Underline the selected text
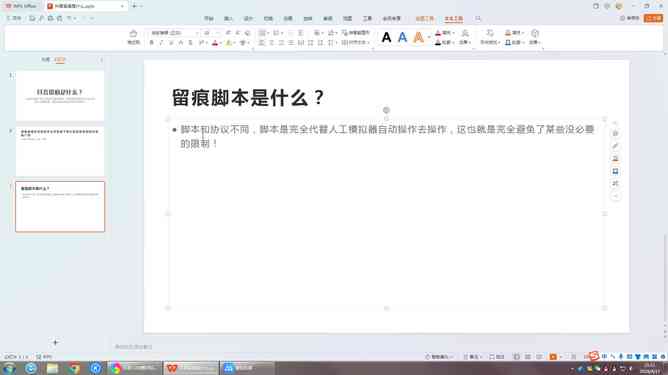This screenshot has height=375, width=668. 171,43
